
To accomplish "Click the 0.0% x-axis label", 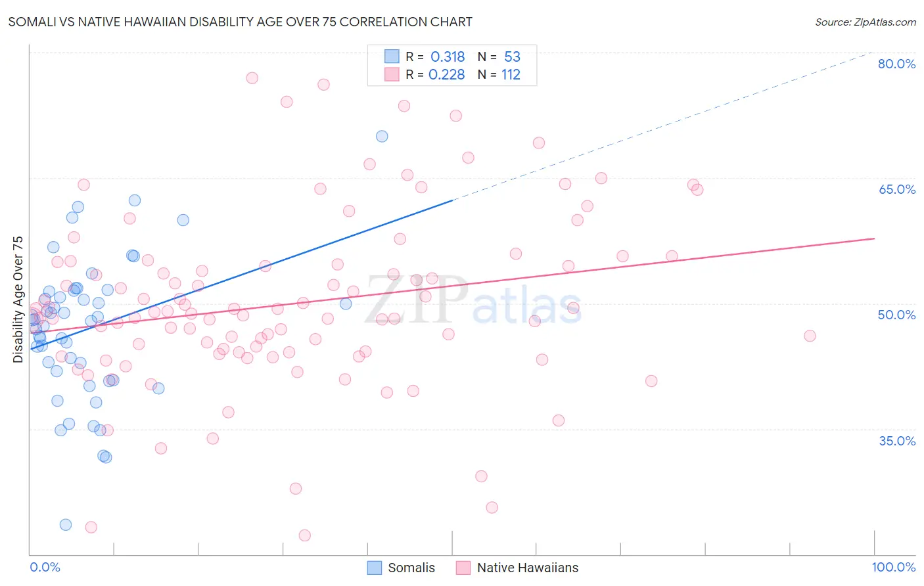I will 45,567.
